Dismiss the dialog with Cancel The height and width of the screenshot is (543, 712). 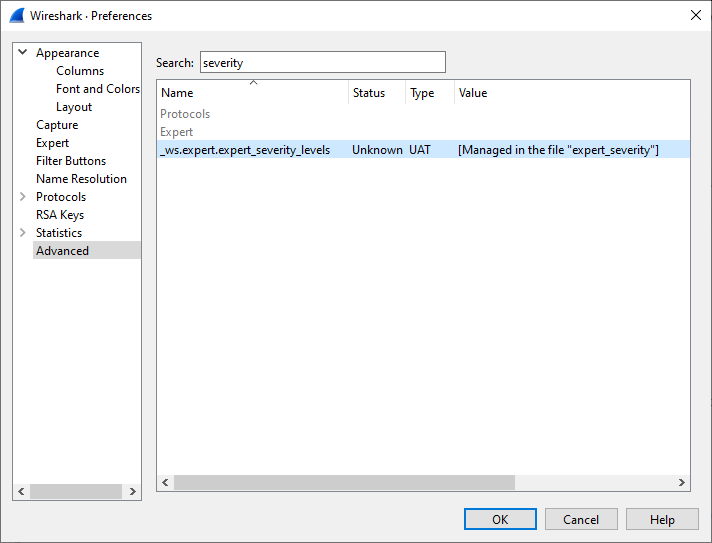[x=581, y=519]
